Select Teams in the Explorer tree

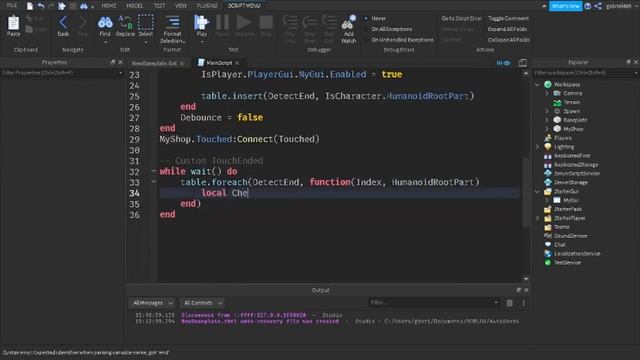562,227
